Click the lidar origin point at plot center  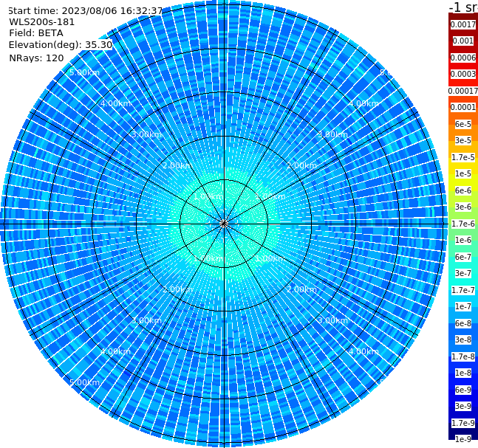click(x=224, y=224)
